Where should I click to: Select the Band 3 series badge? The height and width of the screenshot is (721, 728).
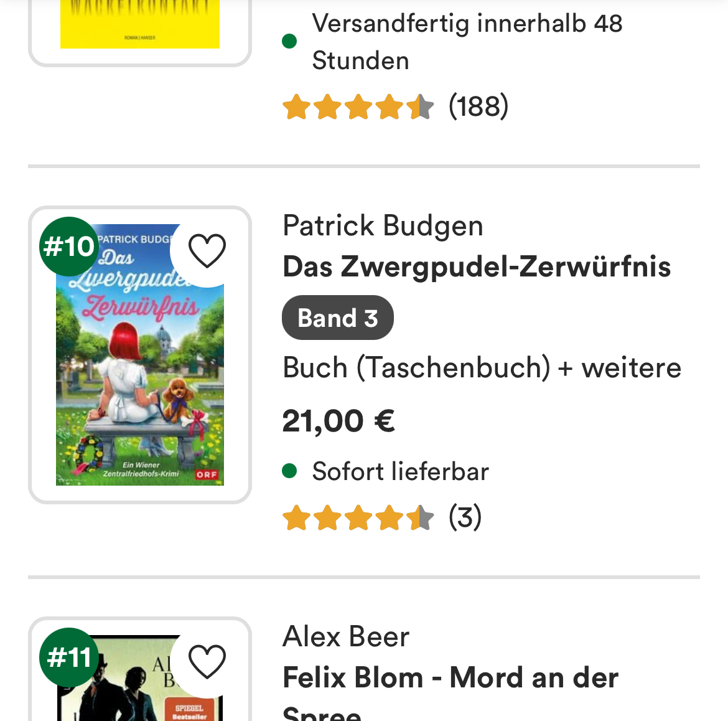point(337,318)
